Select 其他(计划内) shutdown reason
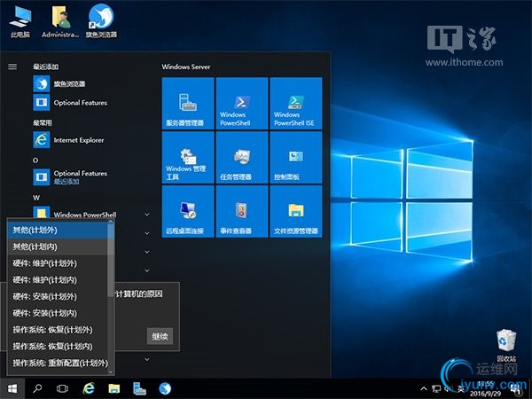 tap(57, 247)
